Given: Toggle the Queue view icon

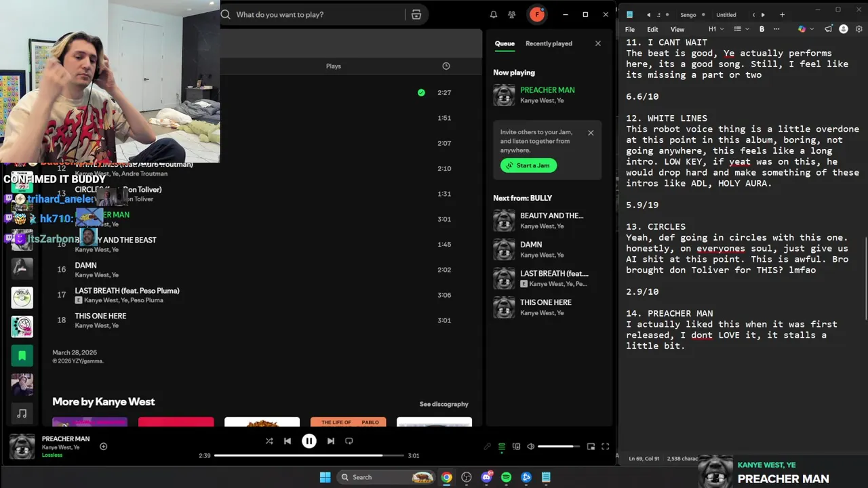Looking at the screenshot, I should [x=502, y=447].
